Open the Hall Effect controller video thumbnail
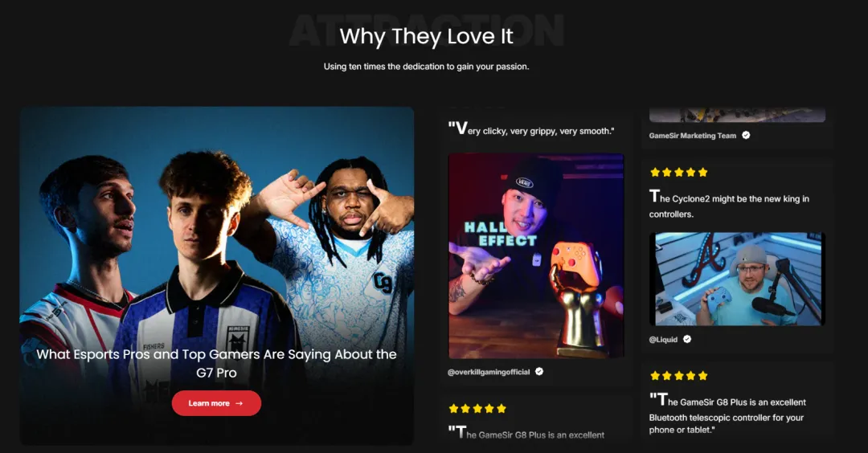 [536, 256]
